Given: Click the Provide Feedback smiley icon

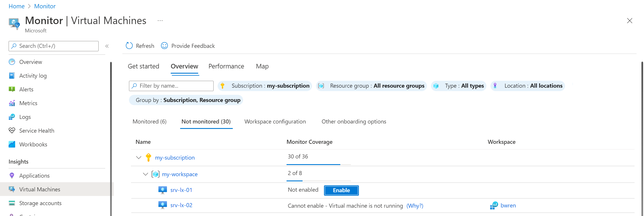Looking at the screenshot, I should tap(164, 46).
